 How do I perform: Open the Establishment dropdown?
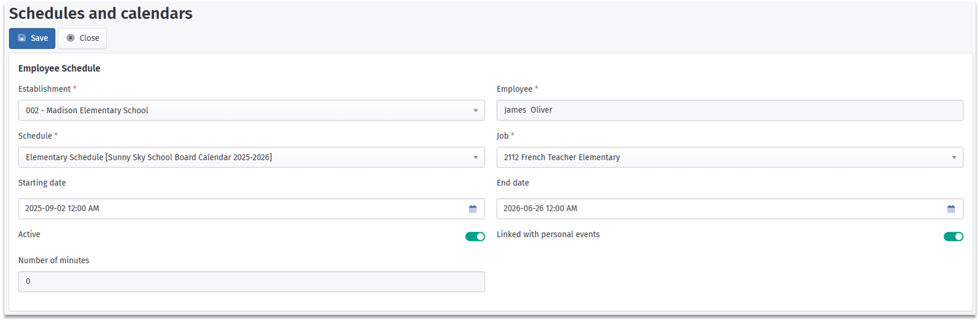pos(252,110)
